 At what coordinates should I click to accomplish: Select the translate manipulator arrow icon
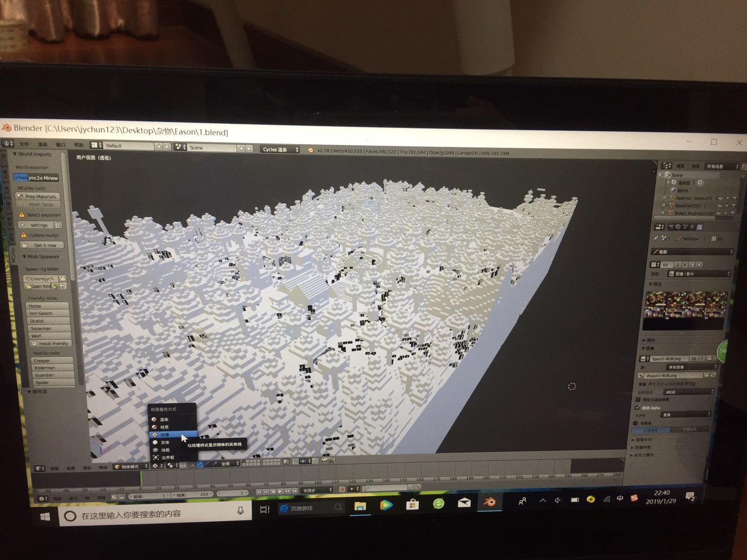point(200,465)
